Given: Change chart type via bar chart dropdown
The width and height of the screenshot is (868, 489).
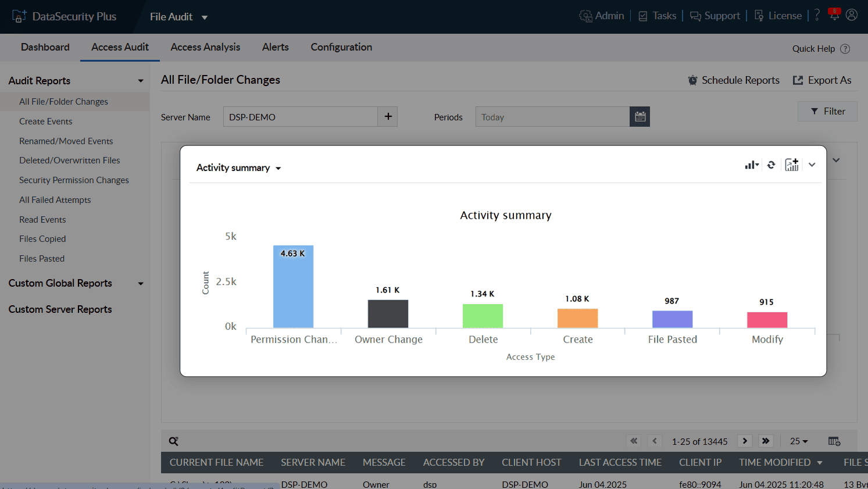Looking at the screenshot, I should coord(752,165).
